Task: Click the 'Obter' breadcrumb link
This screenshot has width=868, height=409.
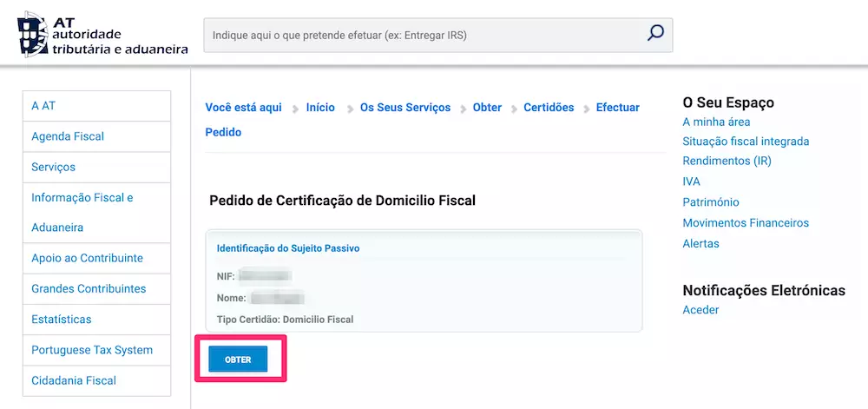Action: click(x=487, y=108)
